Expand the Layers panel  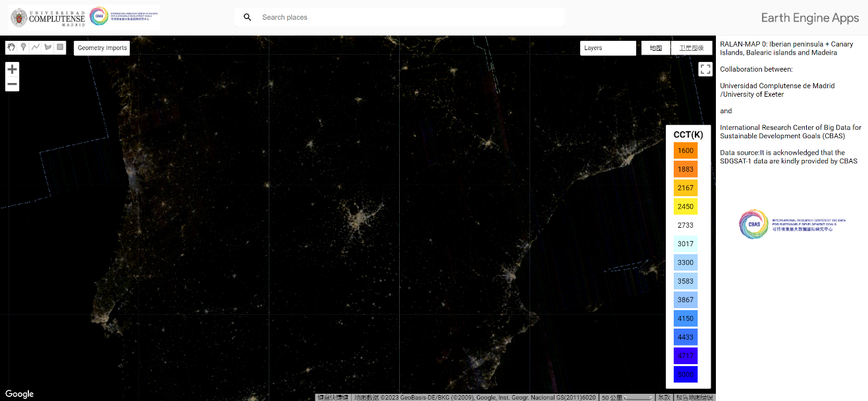point(608,48)
